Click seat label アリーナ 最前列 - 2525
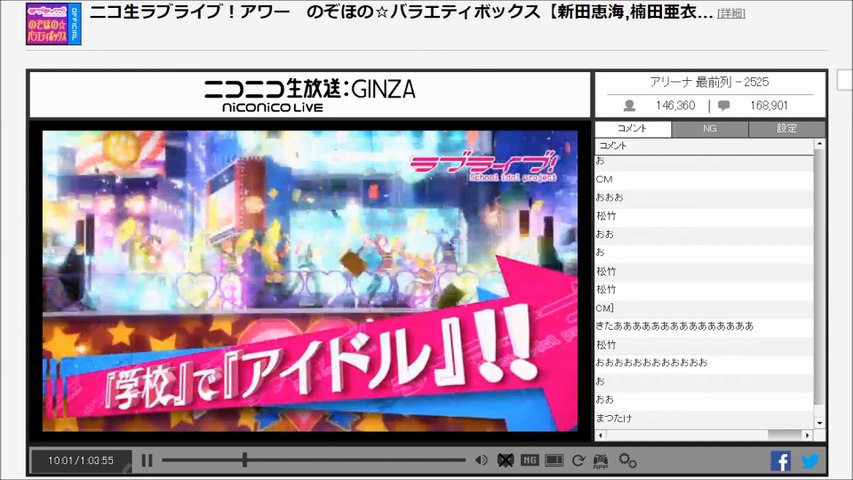Viewport: 853px width, 480px height. (709, 82)
